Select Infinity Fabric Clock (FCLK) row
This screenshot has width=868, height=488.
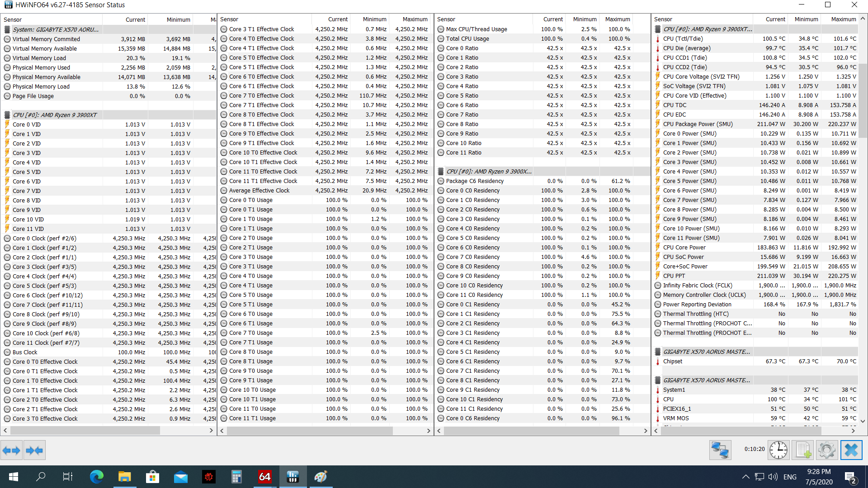click(x=755, y=286)
